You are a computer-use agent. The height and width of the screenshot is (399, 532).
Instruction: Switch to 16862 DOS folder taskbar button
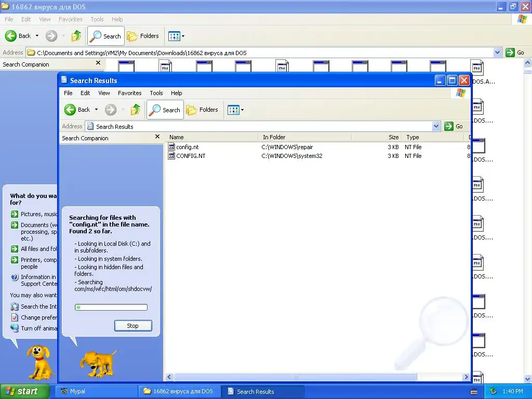click(179, 392)
